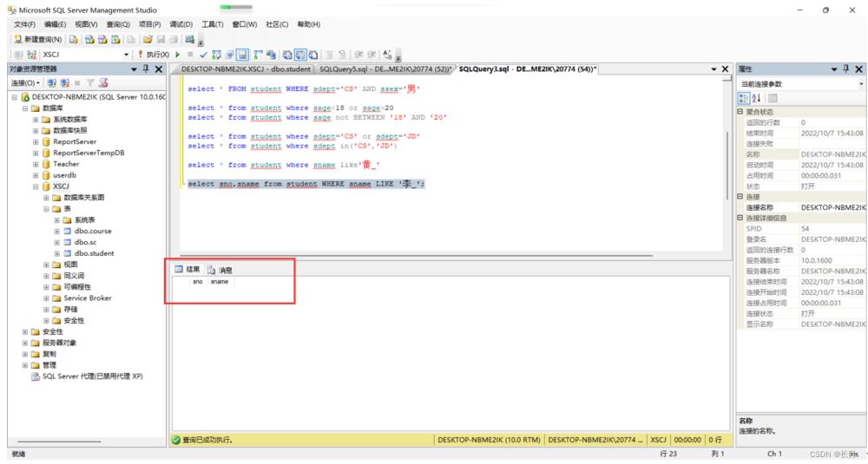
Task: Close the Object Explorer panel
Action: [x=158, y=69]
